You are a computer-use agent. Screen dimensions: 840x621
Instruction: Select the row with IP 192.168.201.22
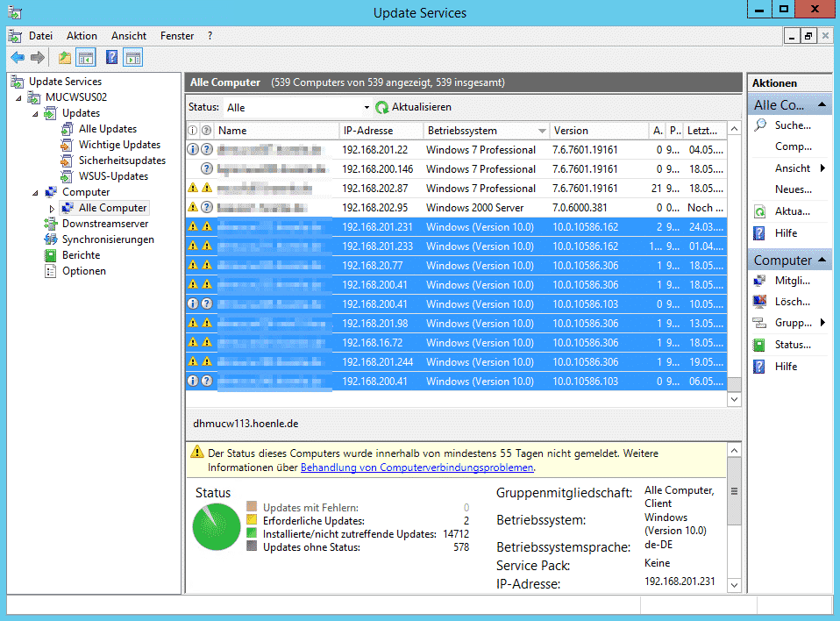[457, 150]
